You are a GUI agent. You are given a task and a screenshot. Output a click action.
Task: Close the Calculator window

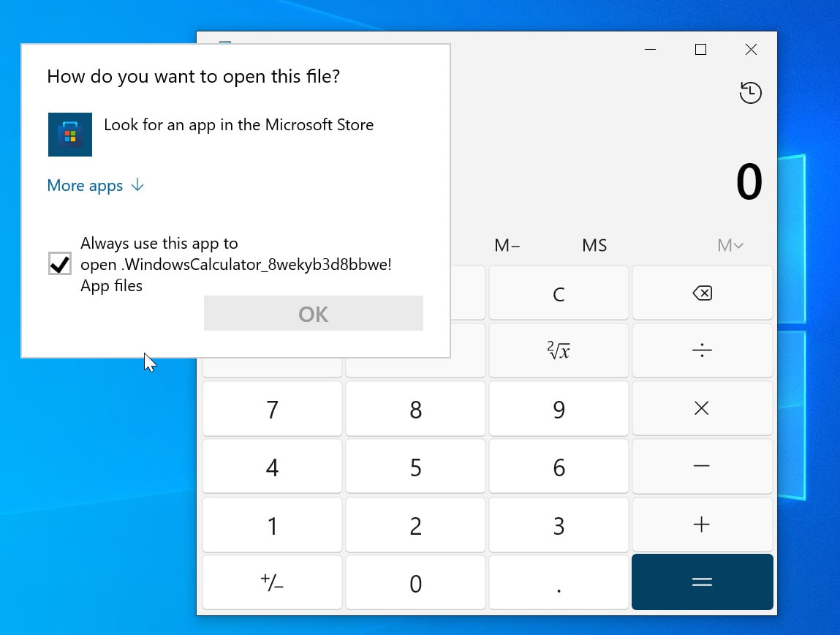pos(751,49)
